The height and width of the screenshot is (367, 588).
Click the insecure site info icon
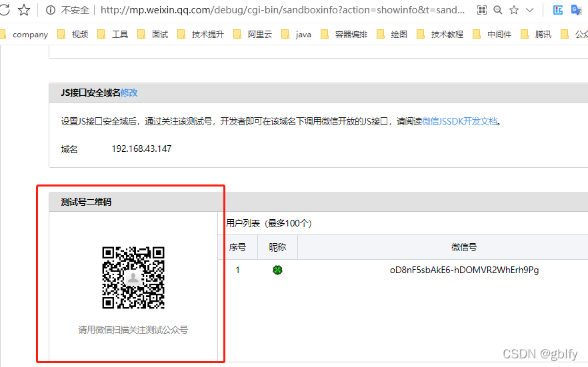tap(50, 10)
